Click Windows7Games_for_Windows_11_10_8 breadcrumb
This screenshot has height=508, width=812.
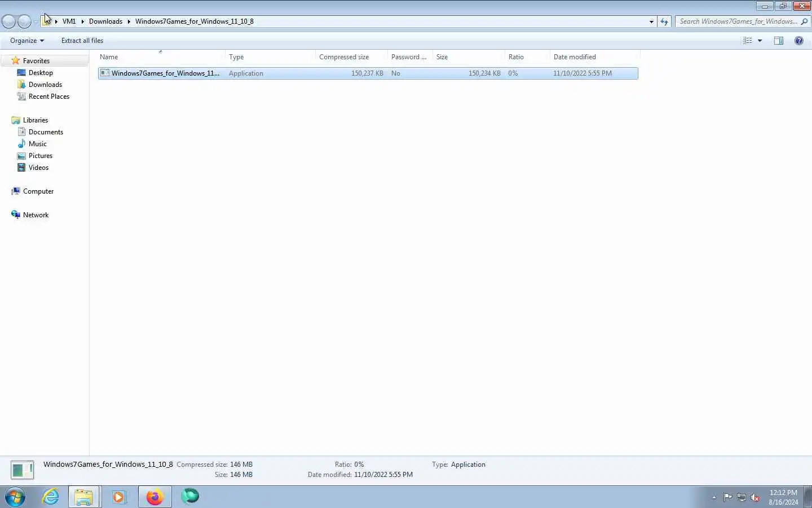click(x=195, y=21)
